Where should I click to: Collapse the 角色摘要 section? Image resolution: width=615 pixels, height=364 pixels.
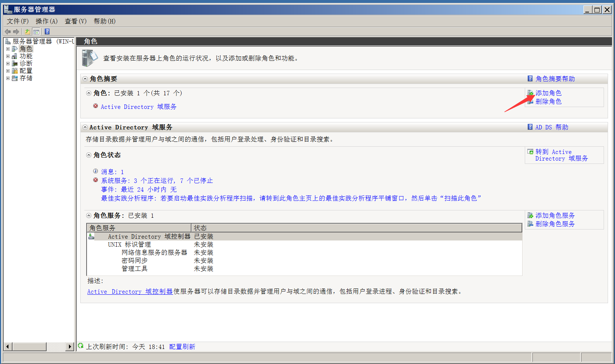coord(85,79)
